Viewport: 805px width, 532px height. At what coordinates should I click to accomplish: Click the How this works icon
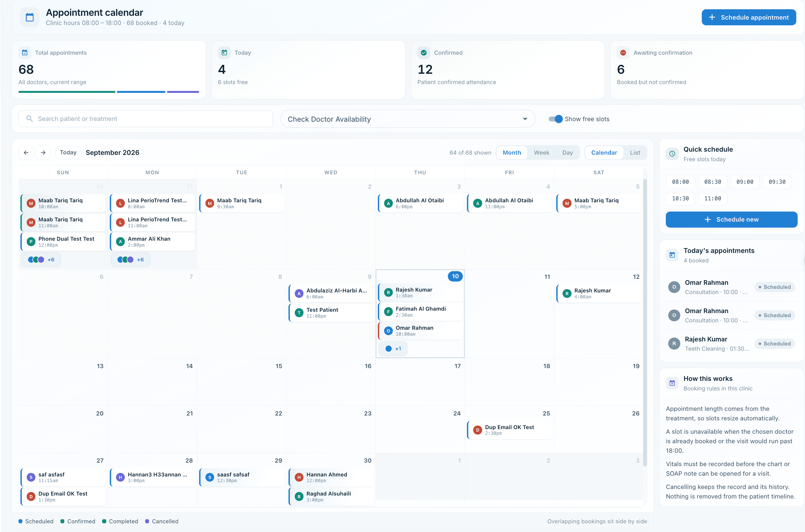click(x=672, y=383)
